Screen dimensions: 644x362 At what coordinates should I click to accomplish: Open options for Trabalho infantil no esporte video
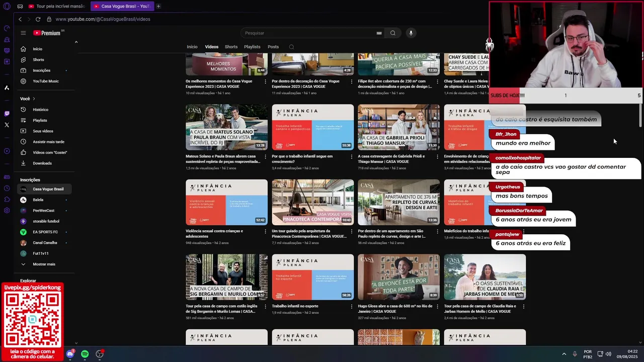tap(351, 306)
